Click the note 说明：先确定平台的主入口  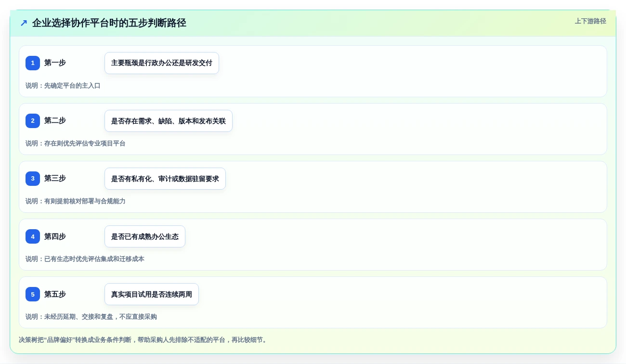click(x=63, y=86)
